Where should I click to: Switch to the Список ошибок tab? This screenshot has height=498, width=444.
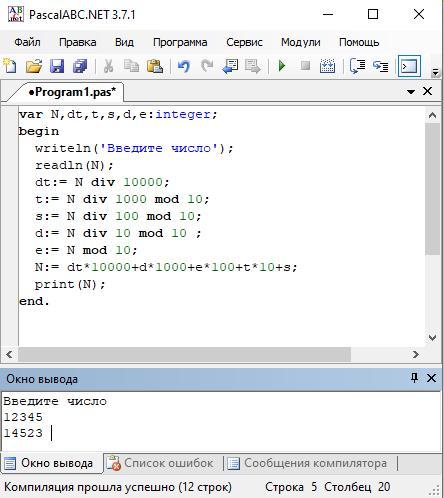[x=160, y=463]
